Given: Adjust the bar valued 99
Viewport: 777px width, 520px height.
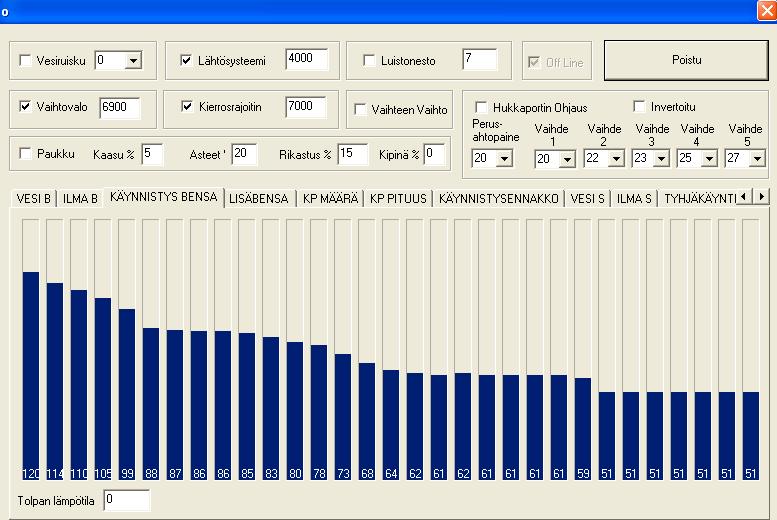Looking at the screenshot, I should 127,349.
